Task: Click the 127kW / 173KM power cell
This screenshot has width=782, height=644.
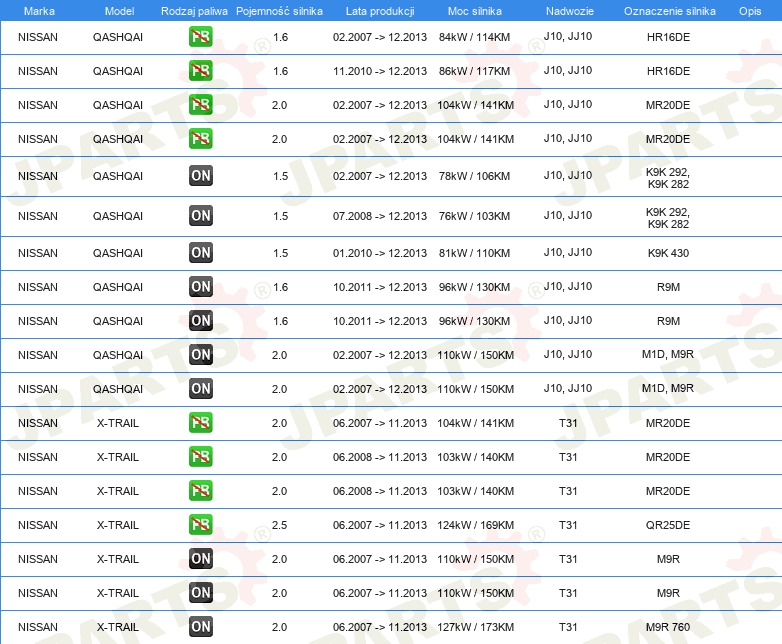Action: click(x=475, y=627)
